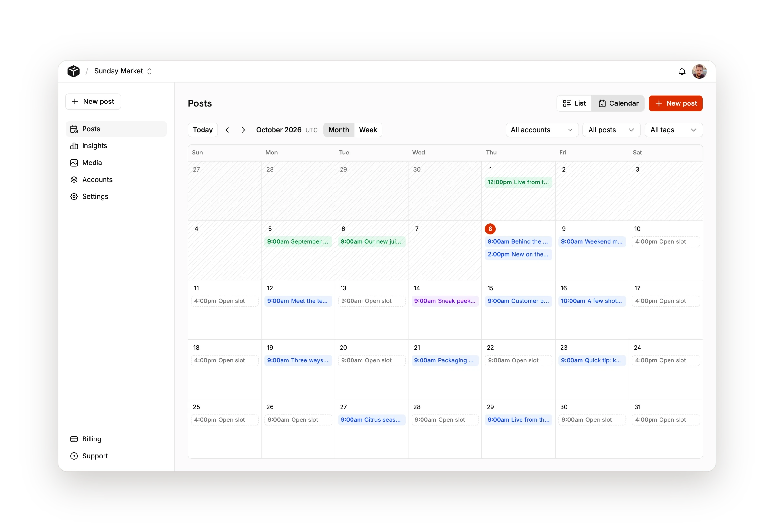Image resolution: width=774 pixels, height=532 pixels.
Task: Click the 9:00am Open slot on the 13th
Action: click(x=372, y=301)
